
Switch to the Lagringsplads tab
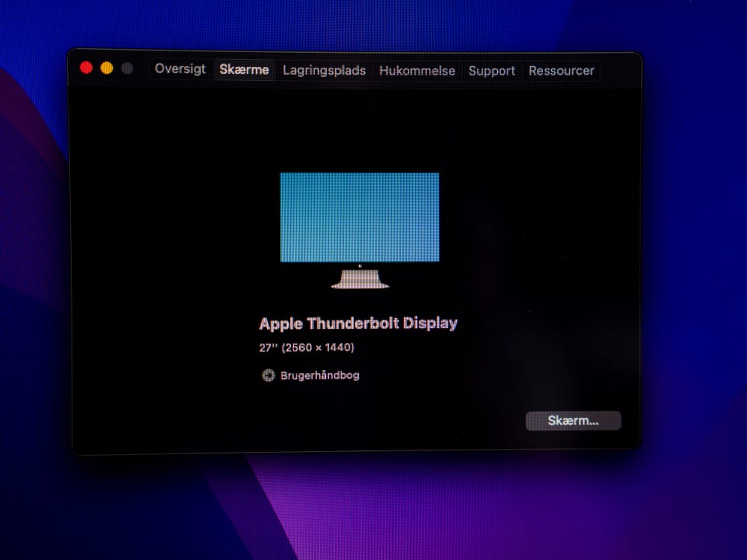324,71
